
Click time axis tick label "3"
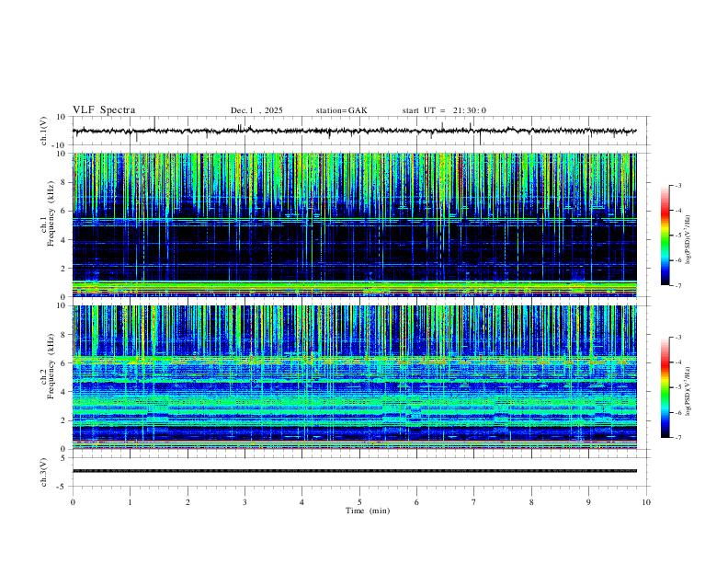tap(245, 502)
